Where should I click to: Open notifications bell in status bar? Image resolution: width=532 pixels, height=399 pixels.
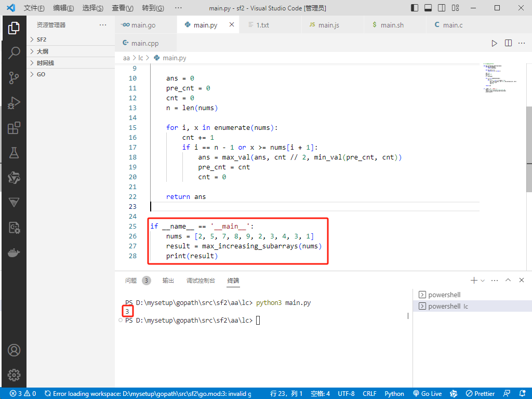[x=523, y=393]
